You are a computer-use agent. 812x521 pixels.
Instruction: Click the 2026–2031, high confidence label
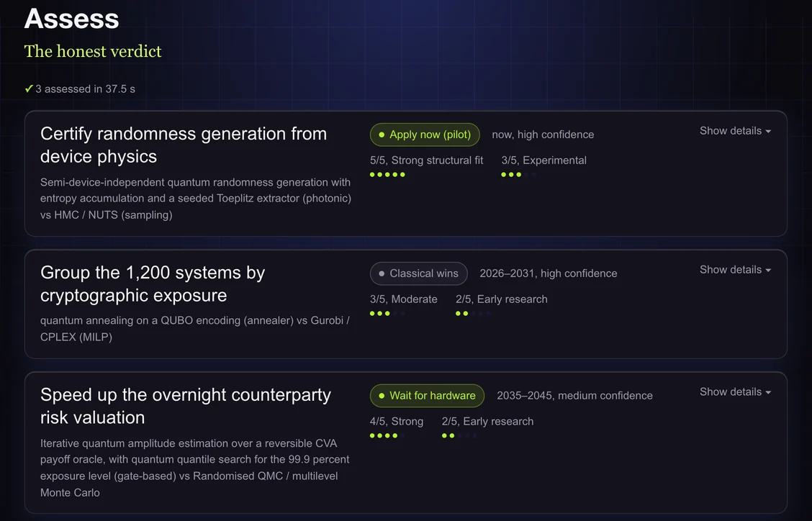point(549,273)
